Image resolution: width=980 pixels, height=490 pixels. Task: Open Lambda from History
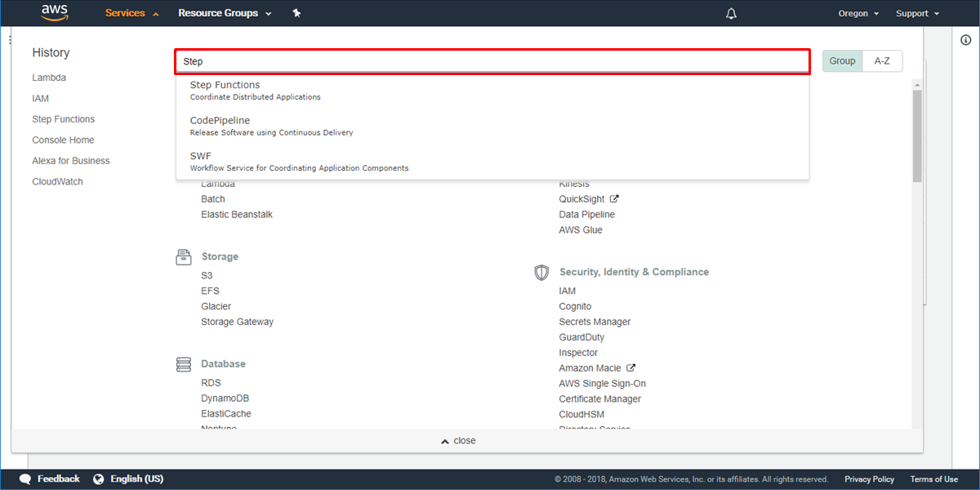(x=49, y=78)
